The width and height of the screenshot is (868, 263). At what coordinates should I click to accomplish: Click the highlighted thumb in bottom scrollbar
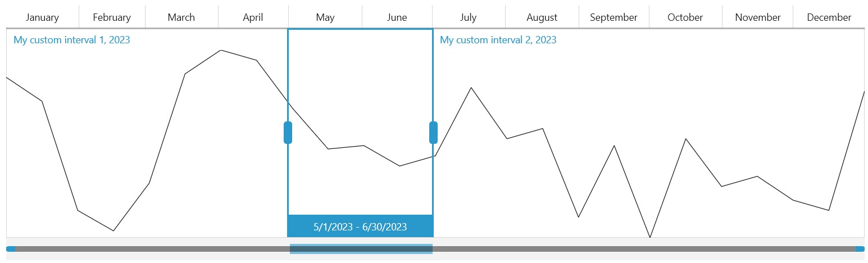[361, 249]
